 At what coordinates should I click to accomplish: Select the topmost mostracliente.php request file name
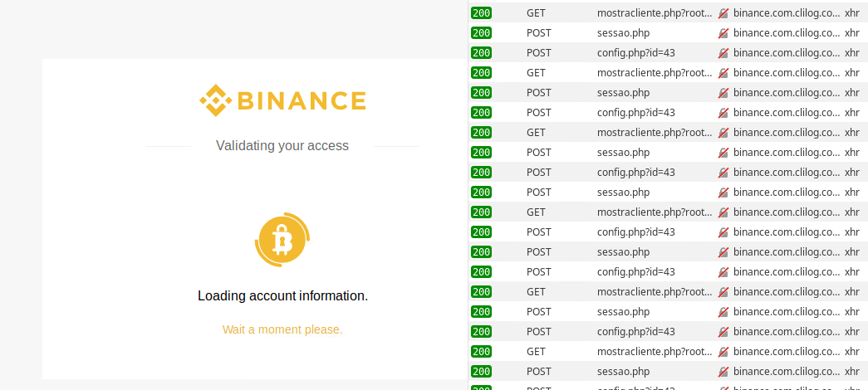tap(654, 13)
